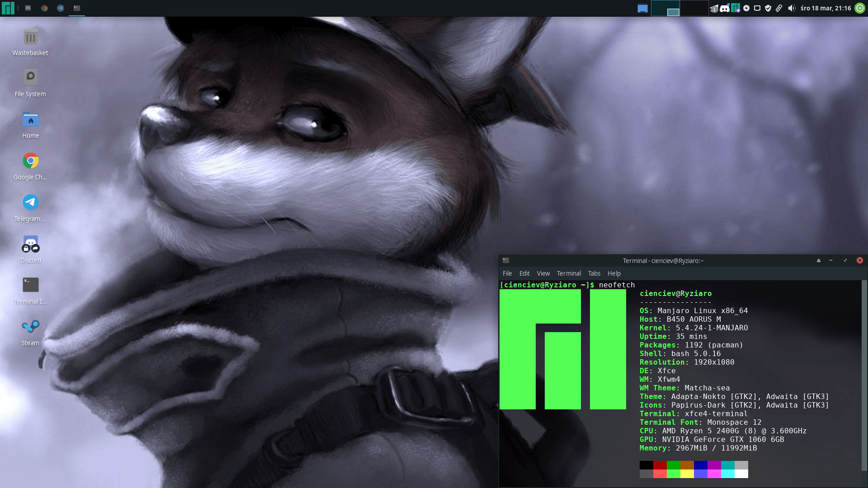Image resolution: width=868 pixels, height=488 pixels.
Task: Open the clipboard paperclip tray icon
Action: 779,8
